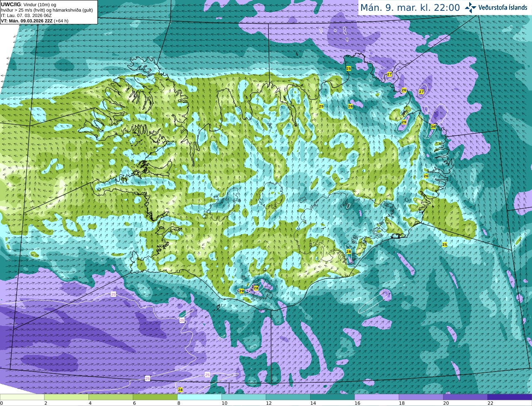Click the legend tick number '8'

179,403
